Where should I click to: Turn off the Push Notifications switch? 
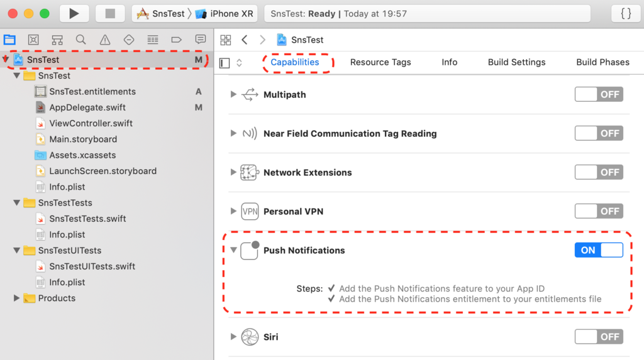[599, 251]
